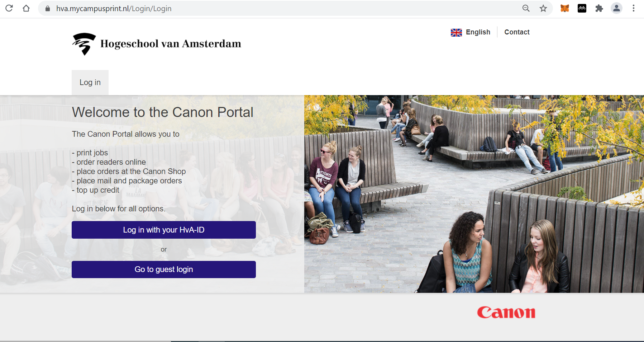Viewport: 644px width, 342px height.
Task: Open the black square extension icon
Action: click(582, 8)
